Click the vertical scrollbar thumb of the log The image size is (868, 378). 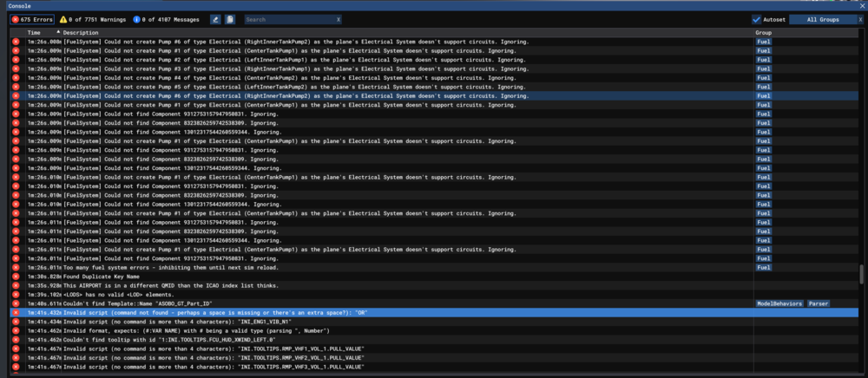tap(862, 275)
